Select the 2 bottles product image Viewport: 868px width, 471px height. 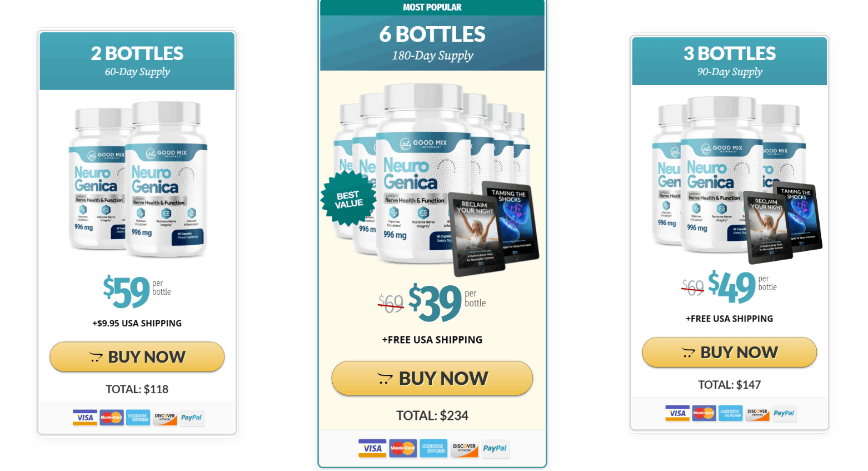[x=138, y=179]
